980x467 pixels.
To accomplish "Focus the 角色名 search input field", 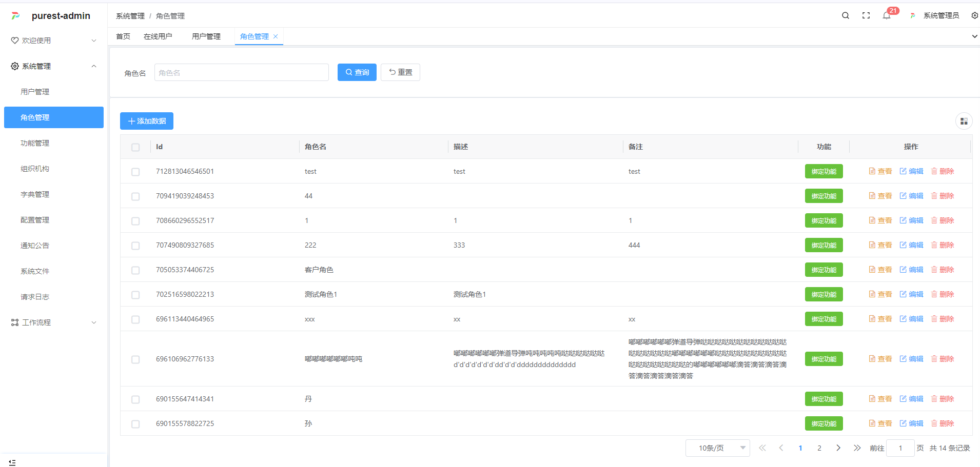I will [x=241, y=73].
